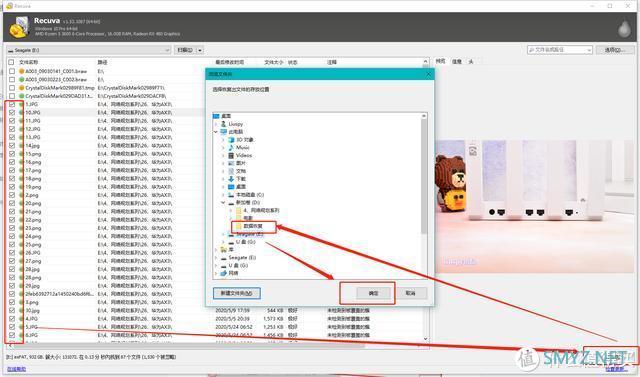
Task: Confirm the folder choice with 确定
Action: [373, 293]
